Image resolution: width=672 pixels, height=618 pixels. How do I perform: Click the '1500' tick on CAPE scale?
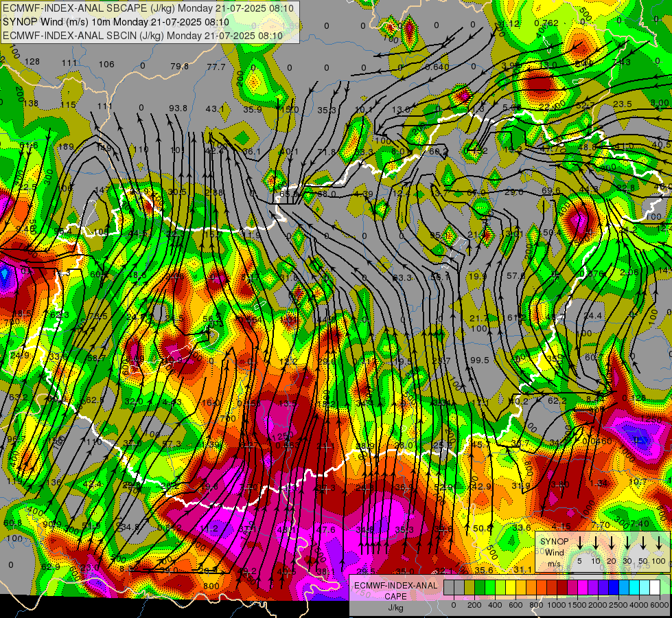point(577,605)
